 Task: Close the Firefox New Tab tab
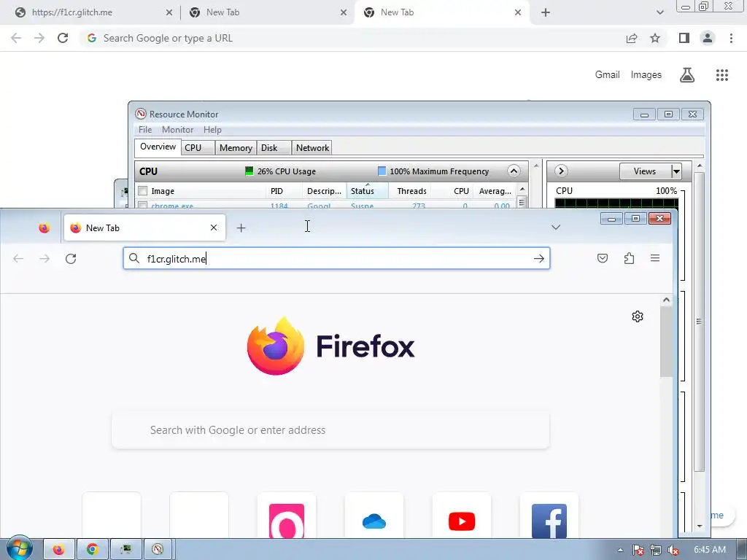(x=214, y=227)
